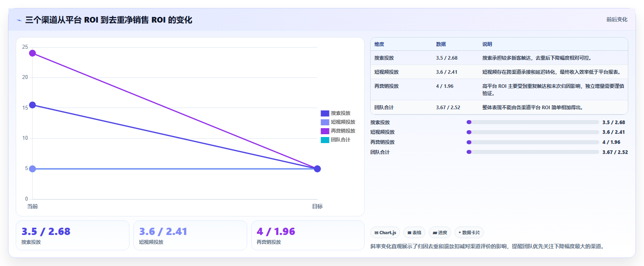644x266 pixels.
Task: Select the 团队合计 table row cell
Action: click(384, 108)
